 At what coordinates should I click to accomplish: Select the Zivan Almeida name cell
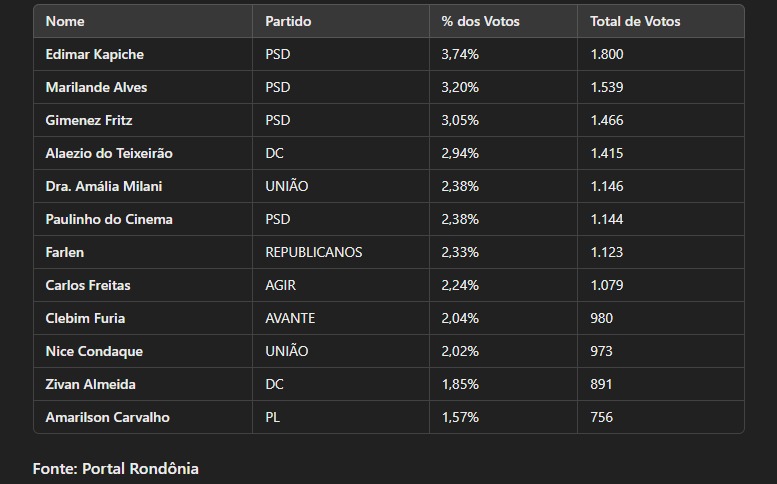[x=91, y=384]
